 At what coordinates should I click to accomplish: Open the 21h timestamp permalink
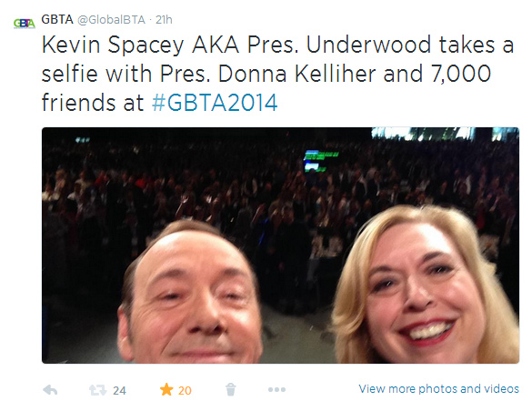point(164,20)
